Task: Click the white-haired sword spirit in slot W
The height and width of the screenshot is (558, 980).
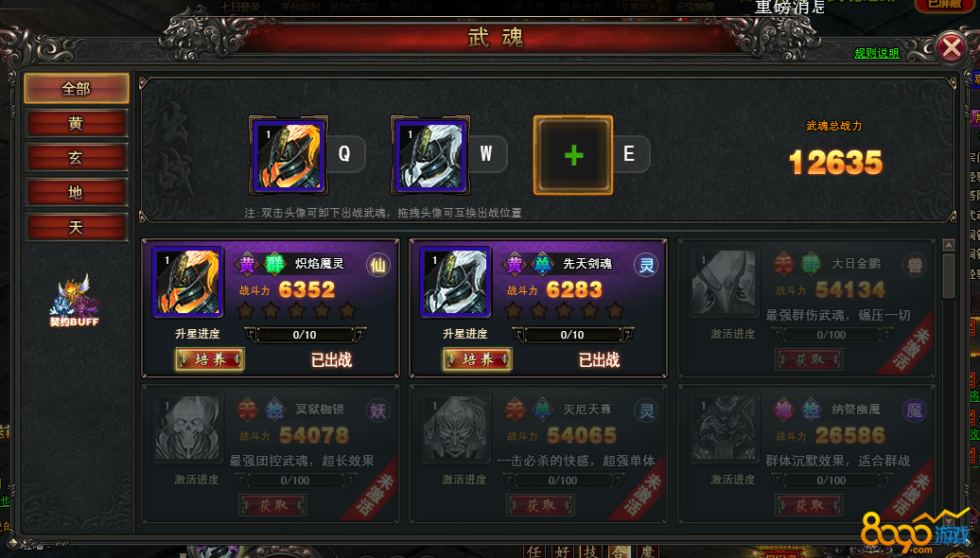Action: (430, 155)
